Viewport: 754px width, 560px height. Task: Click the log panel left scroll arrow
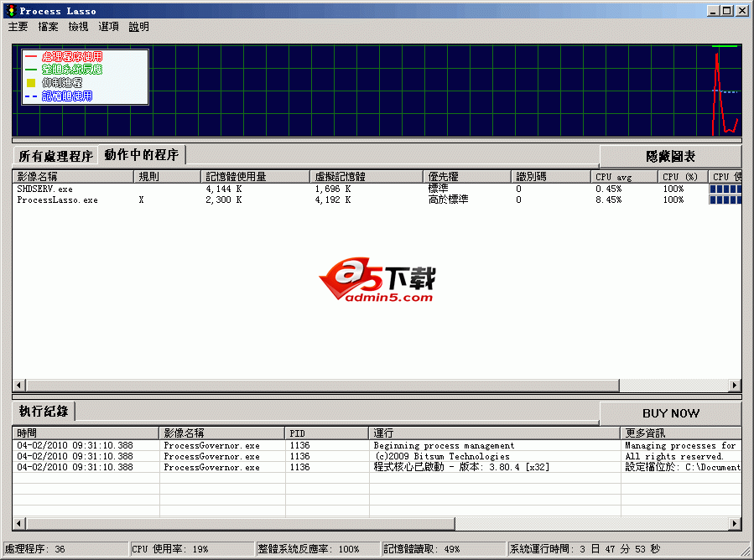pos(18,524)
